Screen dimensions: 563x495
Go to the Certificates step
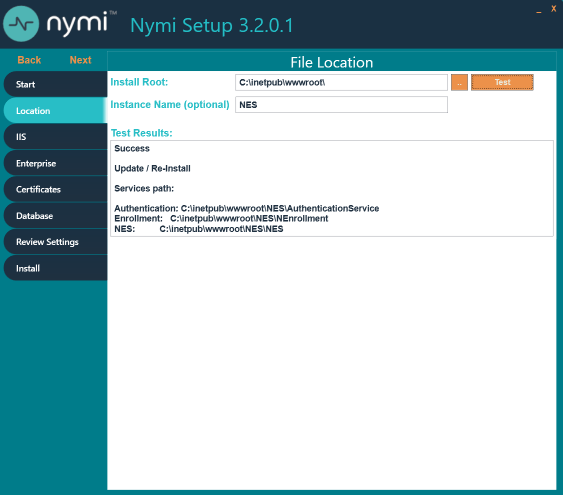click(x=55, y=190)
